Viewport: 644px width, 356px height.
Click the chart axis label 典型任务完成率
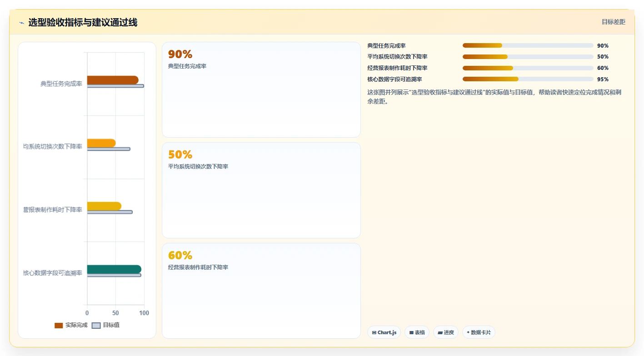61,84
